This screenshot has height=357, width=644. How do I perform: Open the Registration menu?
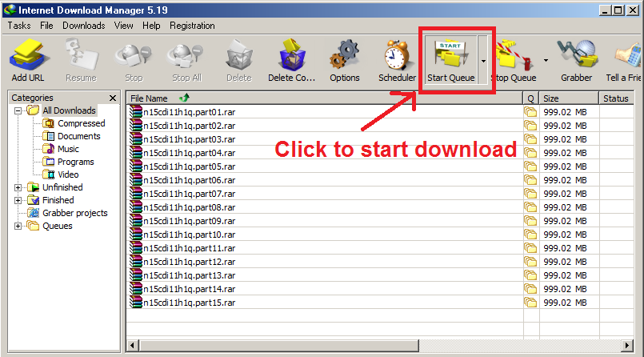pos(192,26)
